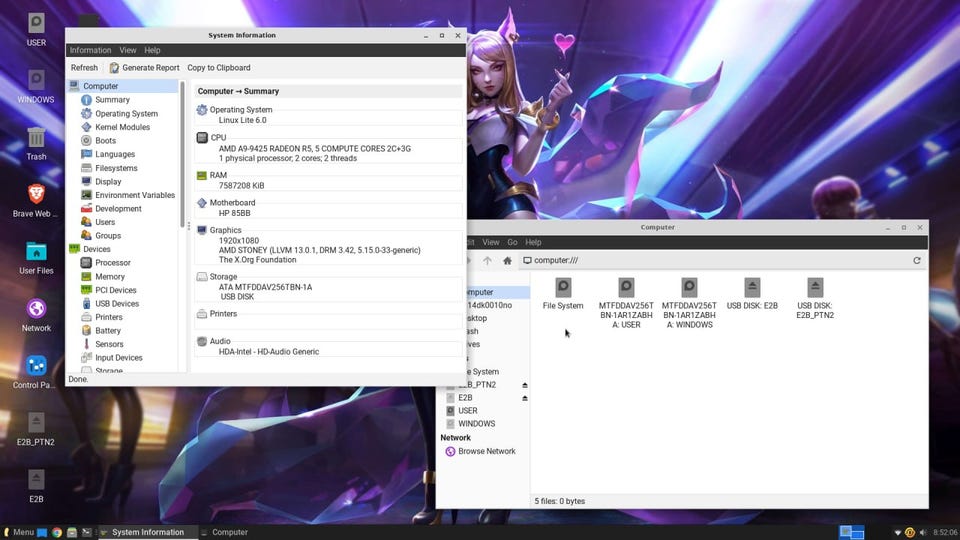This screenshot has height=540, width=960.
Task: Open the Groups entry
Action: [x=108, y=235]
